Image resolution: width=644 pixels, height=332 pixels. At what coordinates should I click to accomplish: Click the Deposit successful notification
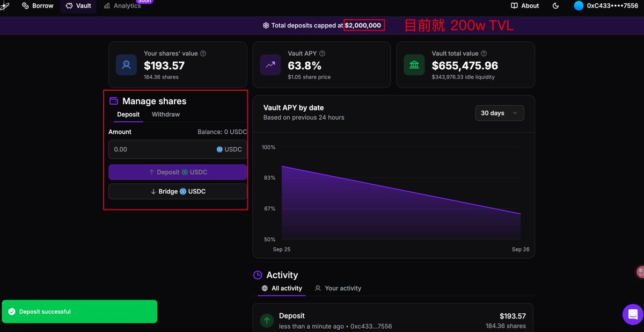point(79,312)
